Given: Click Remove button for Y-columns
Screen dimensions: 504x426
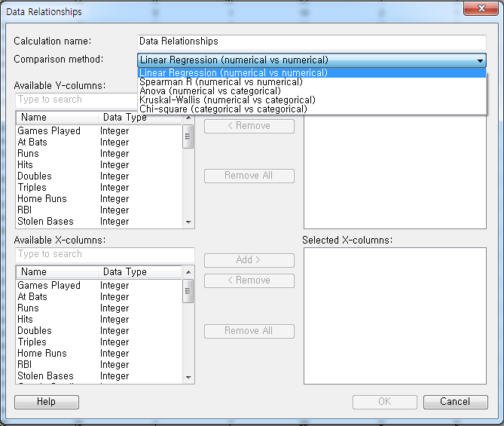Looking at the screenshot, I should (249, 126).
